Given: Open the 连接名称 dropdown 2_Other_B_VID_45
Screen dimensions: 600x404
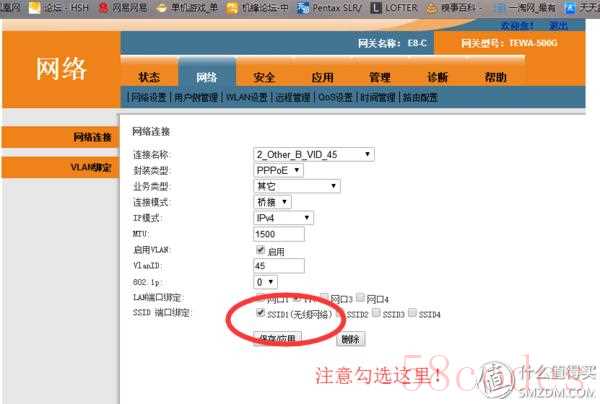Looking at the screenshot, I should pos(313,154).
